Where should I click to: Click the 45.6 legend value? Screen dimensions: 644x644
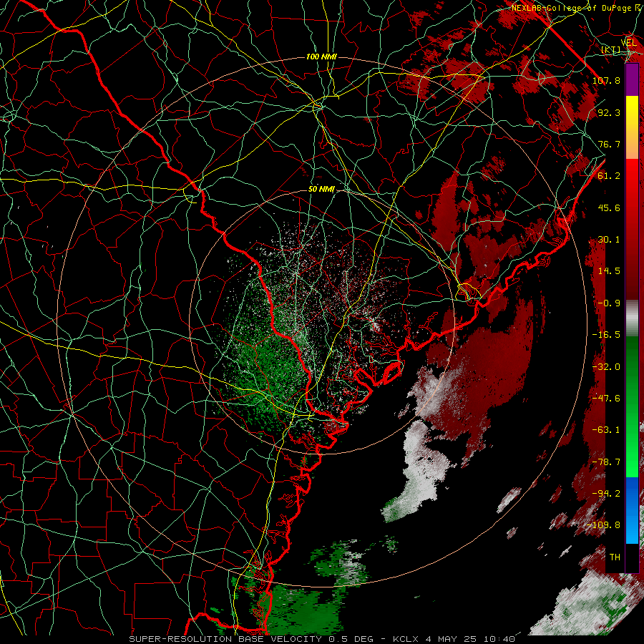coord(609,208)
